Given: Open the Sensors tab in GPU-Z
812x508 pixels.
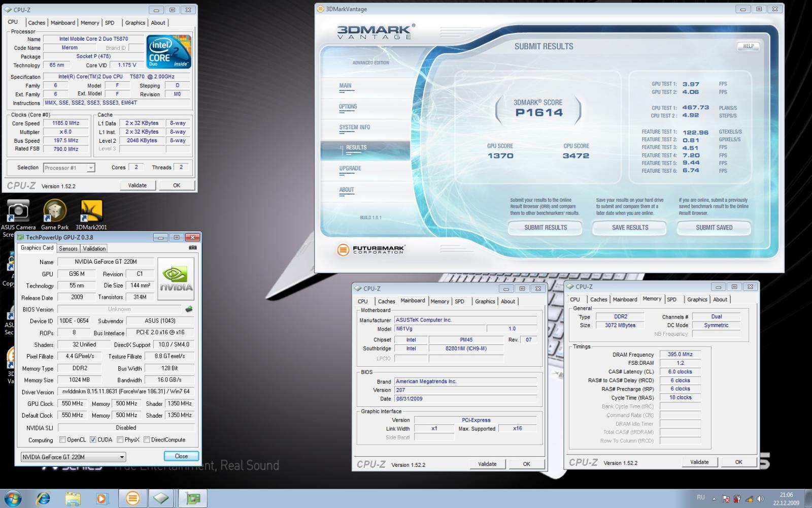Looking at the screenshot, I should 68,248.
